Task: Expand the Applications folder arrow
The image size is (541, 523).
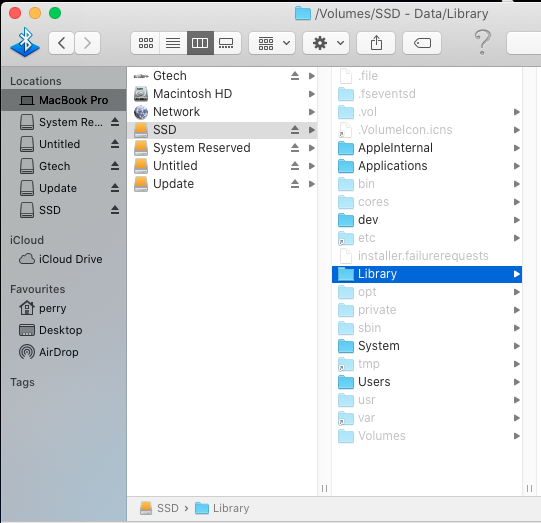Action: (x=517, y=166)
